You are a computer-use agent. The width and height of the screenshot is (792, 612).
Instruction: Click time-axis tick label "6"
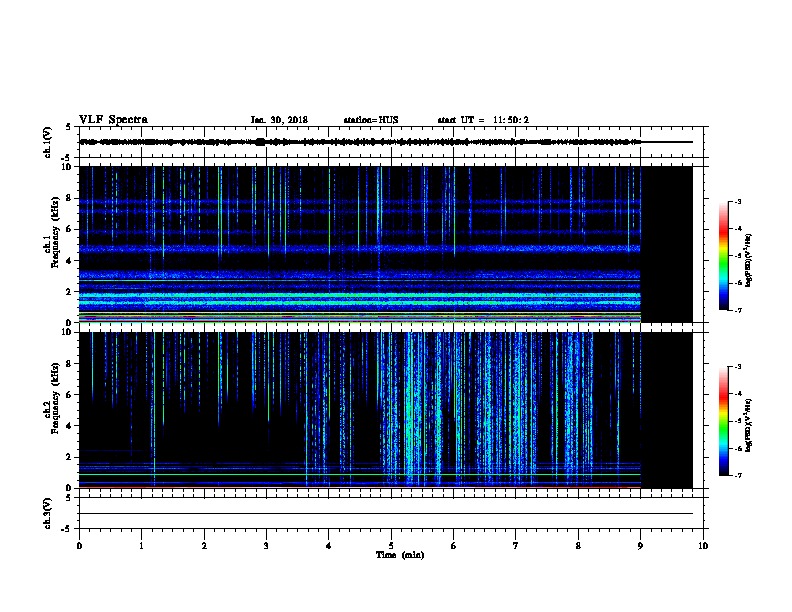point(454,546)
